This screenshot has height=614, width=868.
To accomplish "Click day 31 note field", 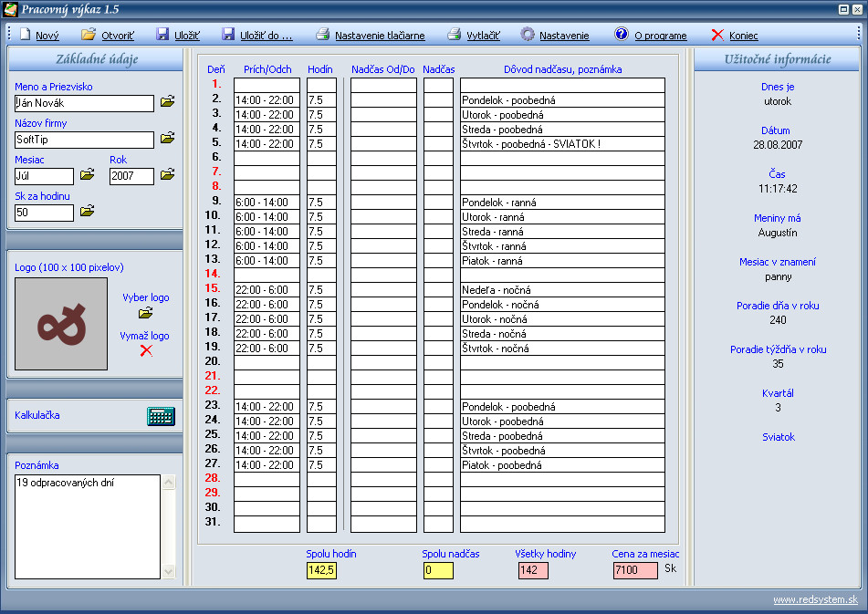I will click(562, 524).
